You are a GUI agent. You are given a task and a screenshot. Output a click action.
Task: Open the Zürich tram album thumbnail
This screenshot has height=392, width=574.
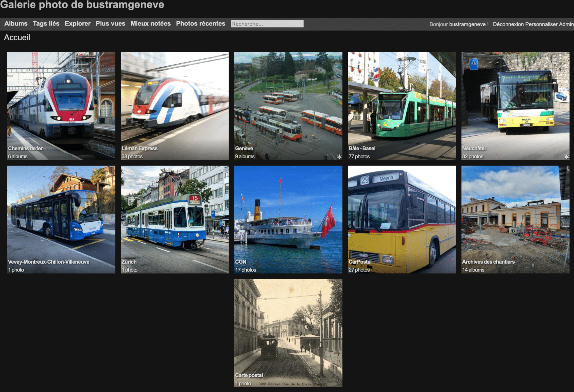pos(175,219)
